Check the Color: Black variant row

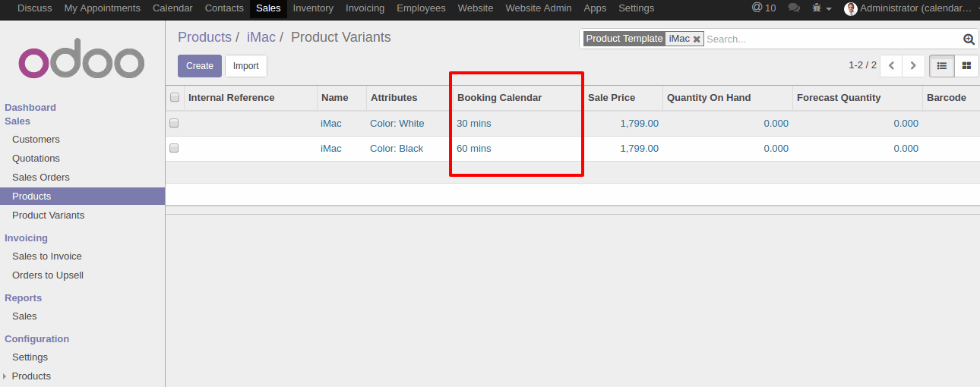point(174,148)
